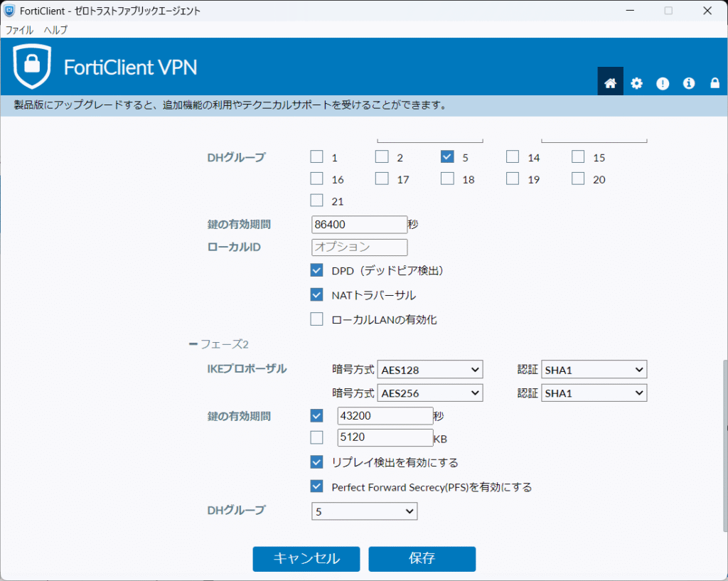
Task: Check DH group 21 checkbox
Action: coord(316,200)
